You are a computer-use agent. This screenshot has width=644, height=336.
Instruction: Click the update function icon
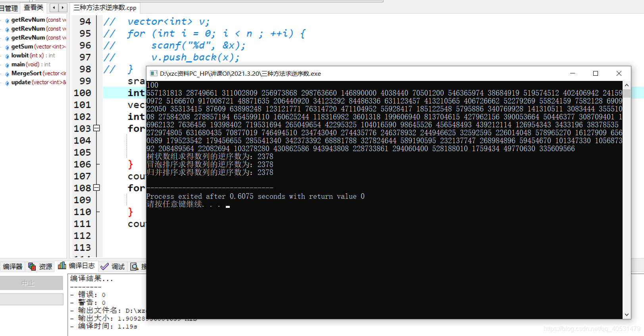pos(7,83)
